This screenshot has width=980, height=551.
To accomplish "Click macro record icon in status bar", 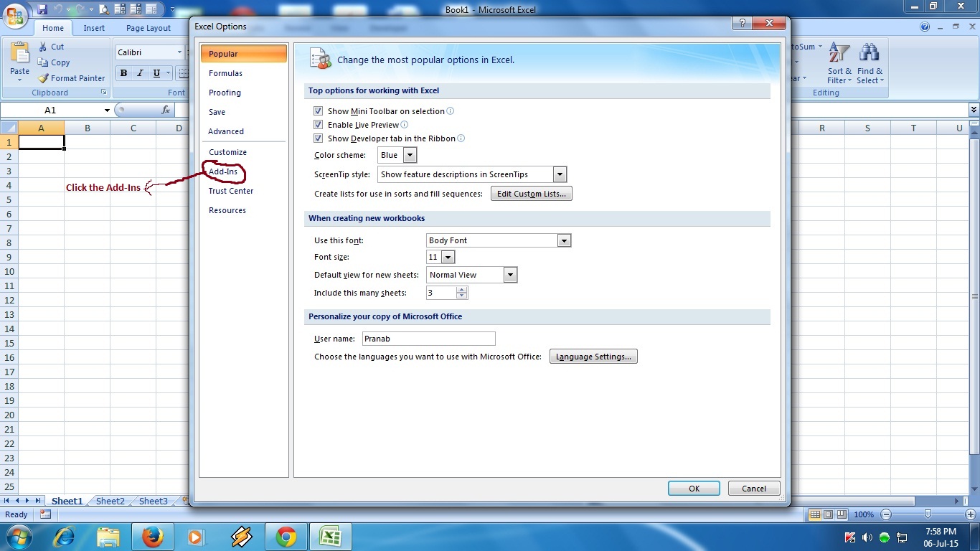I will click(45, 514).
